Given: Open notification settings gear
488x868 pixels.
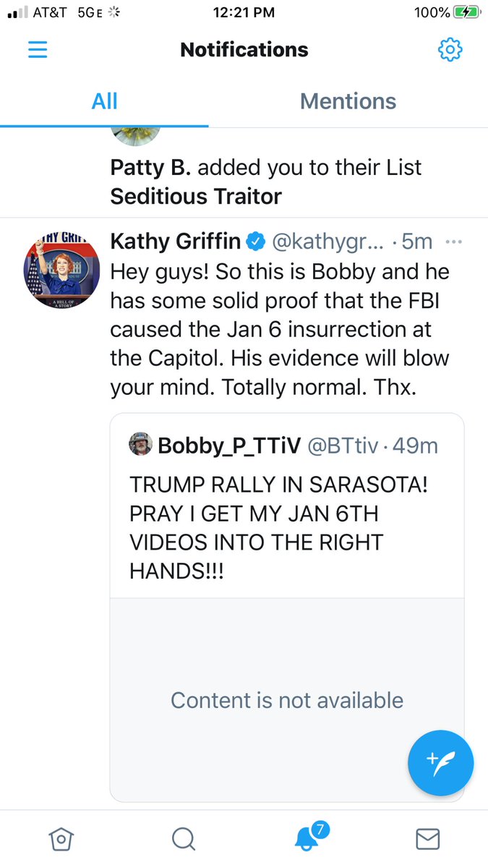Looking at the screenshot, I should (x=450, y=49).
